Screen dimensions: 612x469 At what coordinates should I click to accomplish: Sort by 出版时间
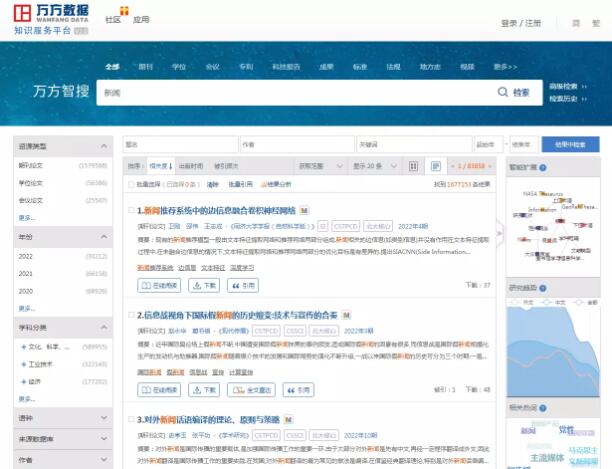coord(191,166)
